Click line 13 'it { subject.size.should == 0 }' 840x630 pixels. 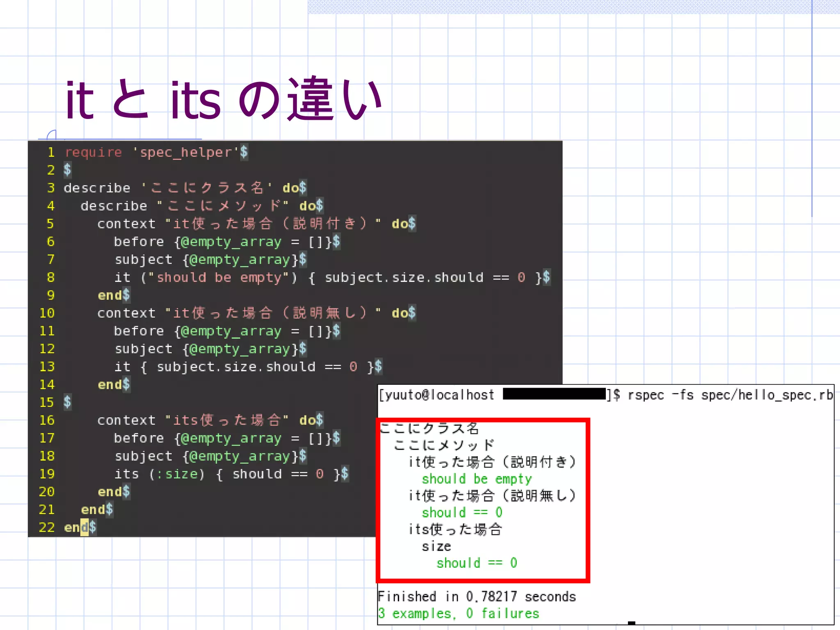click(x=244, y=367)
